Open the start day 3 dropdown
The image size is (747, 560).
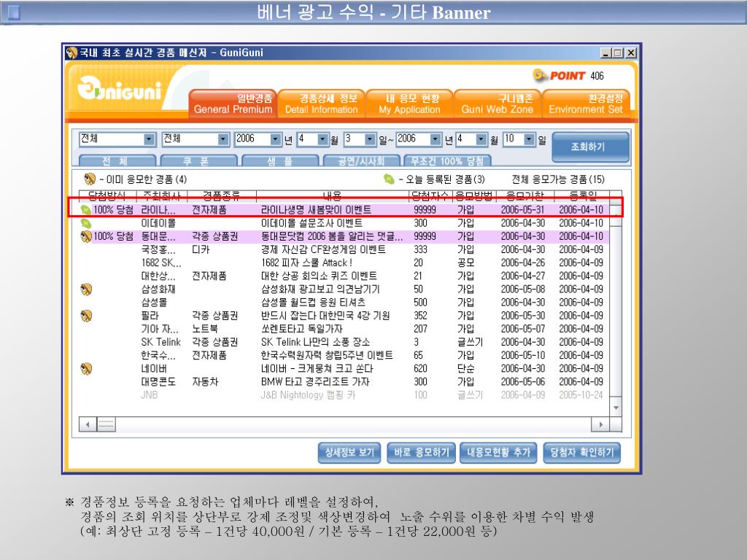(x=370, y=139)
